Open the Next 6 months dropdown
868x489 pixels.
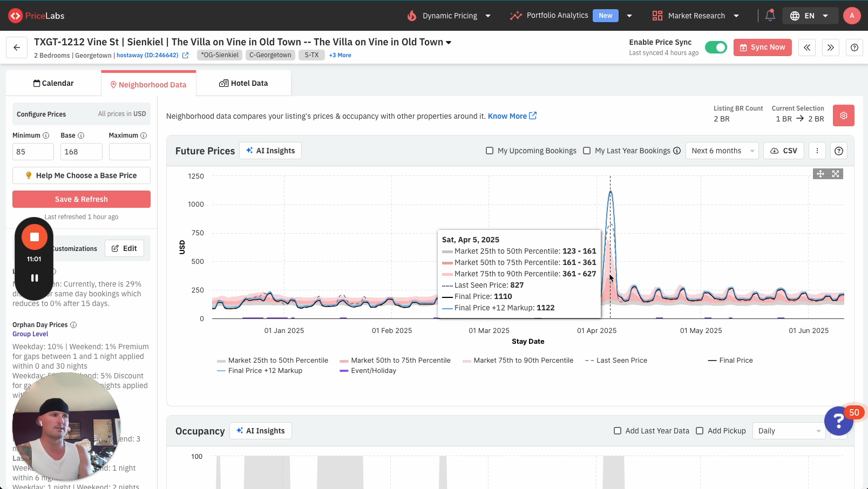pyautogui.click(x=722, y=151)
